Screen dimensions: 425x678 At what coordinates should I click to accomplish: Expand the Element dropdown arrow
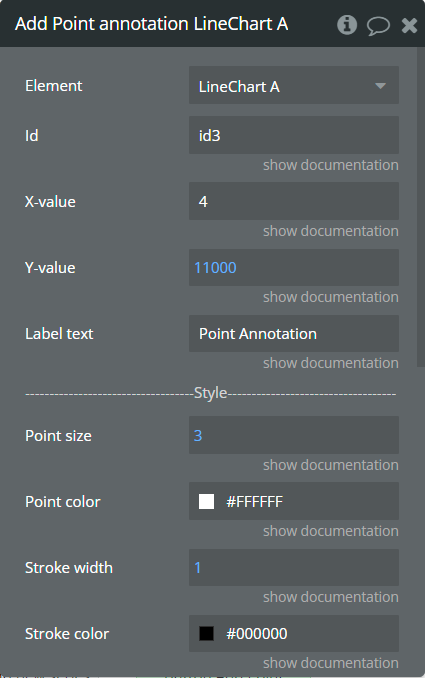(x=380, y=86)
